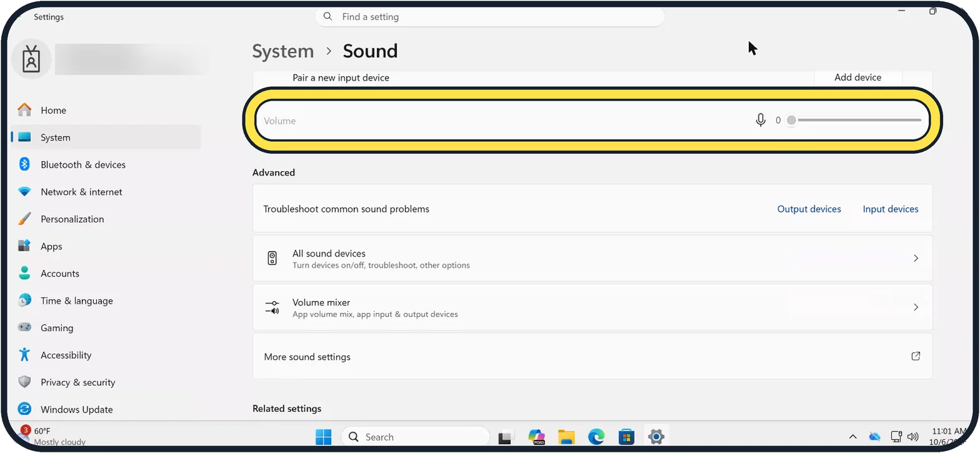The image size is (980, 453).
Task: Click System in the breadcrumb
Action: pos(283,51)
